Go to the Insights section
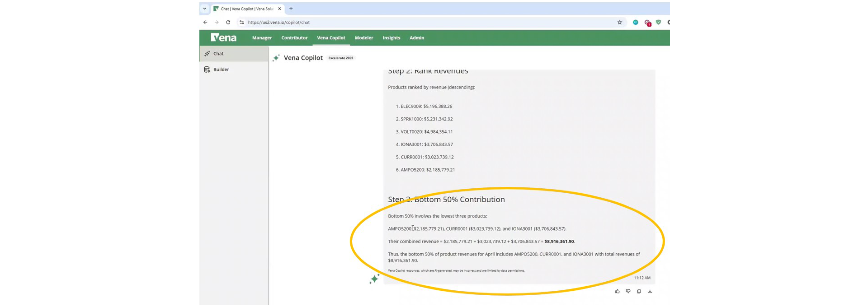868x307 pixels. pos(392,38)
